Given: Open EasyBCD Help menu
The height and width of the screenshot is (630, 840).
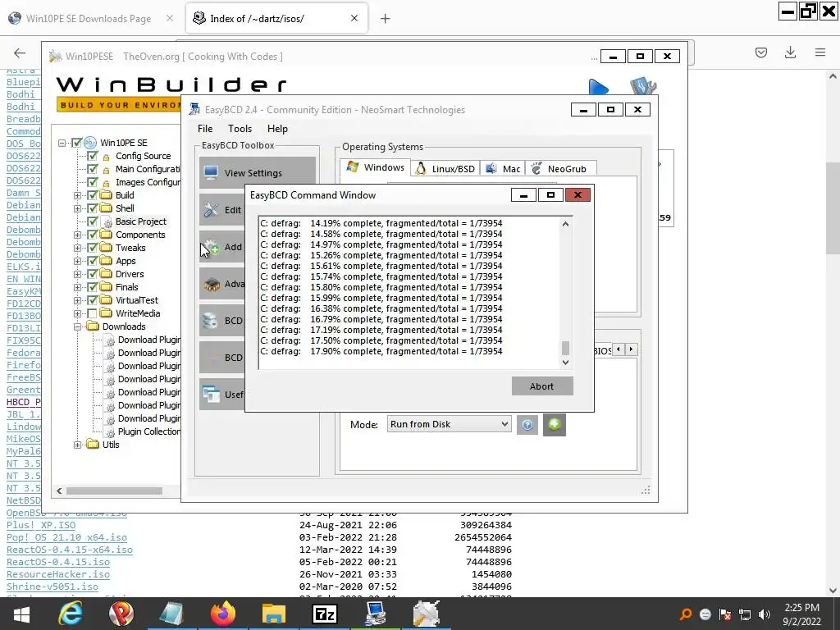Looking at the screenshot, I should pyautogui.click(x=277, y=129).
